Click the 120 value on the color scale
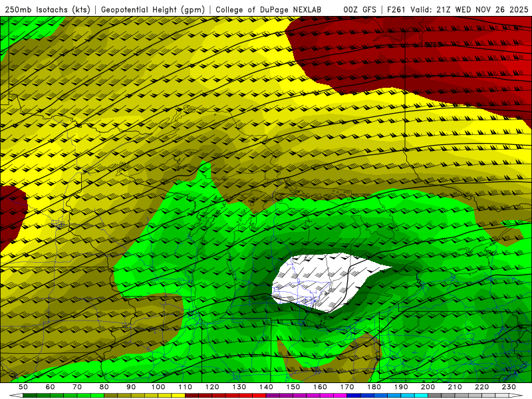532x399 pixels. point(212,387)
